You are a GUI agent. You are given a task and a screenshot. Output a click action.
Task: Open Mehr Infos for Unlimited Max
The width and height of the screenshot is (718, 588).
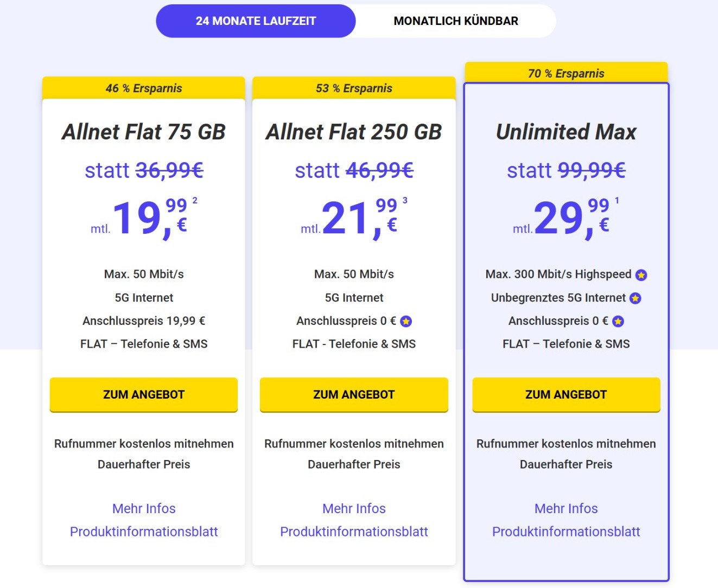[566, 509]
